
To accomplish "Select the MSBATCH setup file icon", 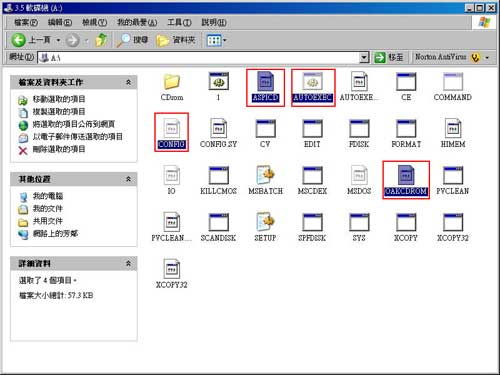I will click(x=265, y=175).
